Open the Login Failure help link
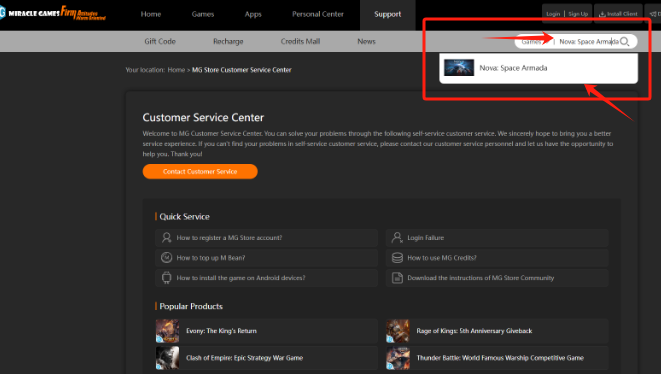 (x=497, y=238)
